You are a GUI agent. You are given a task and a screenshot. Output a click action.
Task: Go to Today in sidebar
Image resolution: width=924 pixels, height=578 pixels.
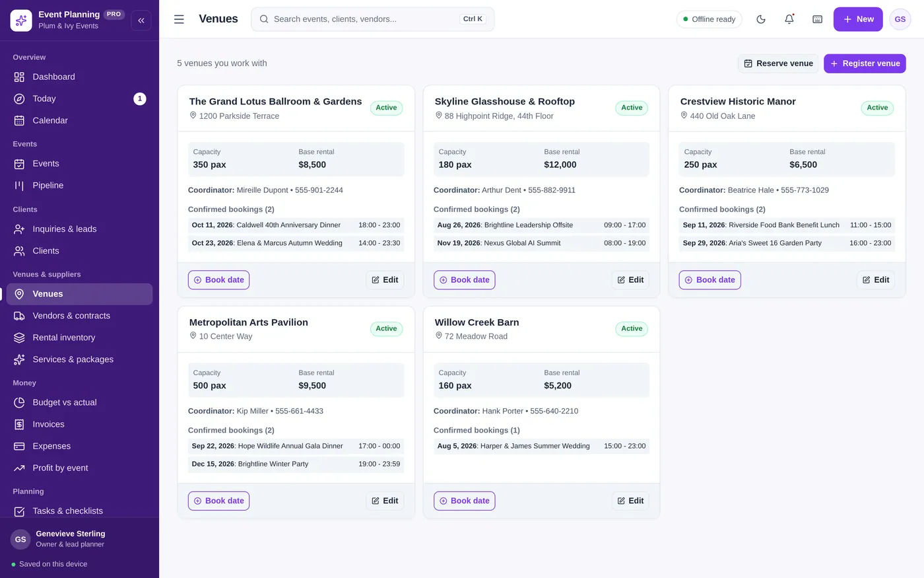[x=79, y=98]
